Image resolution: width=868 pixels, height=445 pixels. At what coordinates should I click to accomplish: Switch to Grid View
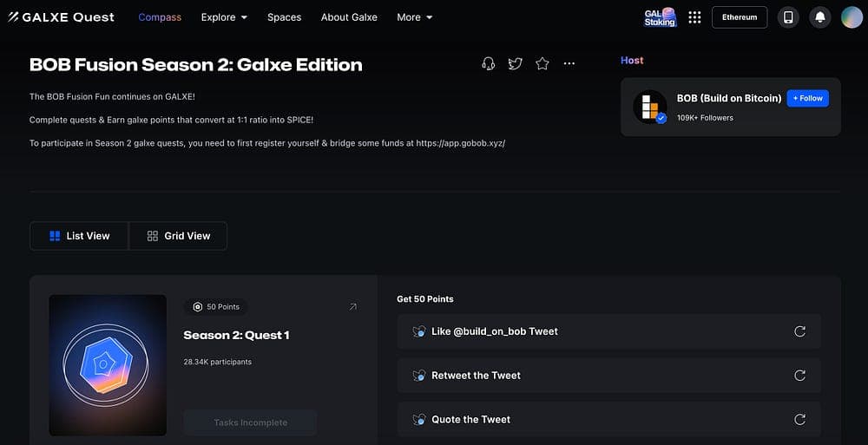click(178, 236)
